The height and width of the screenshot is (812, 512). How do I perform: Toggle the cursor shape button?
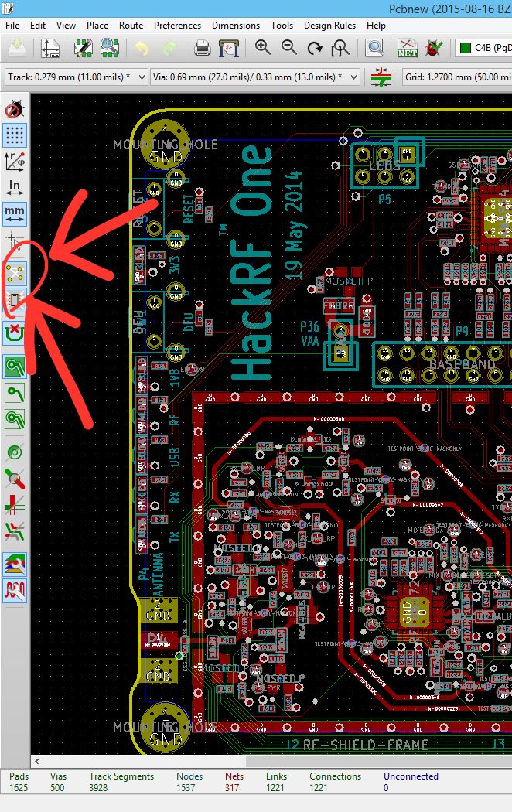coord(13,239)
